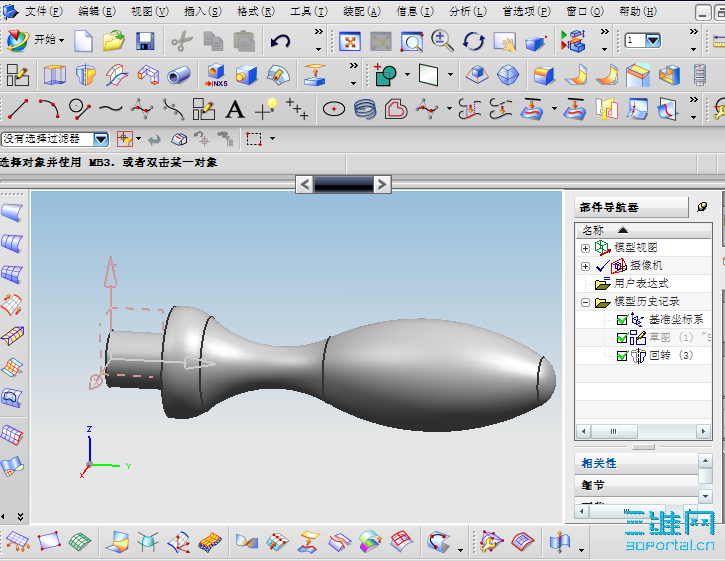The image size is (725, 561).
Task: Select the Zoom in/out magnifier icon
Action: pyautogui.click(x=442, y=41)
